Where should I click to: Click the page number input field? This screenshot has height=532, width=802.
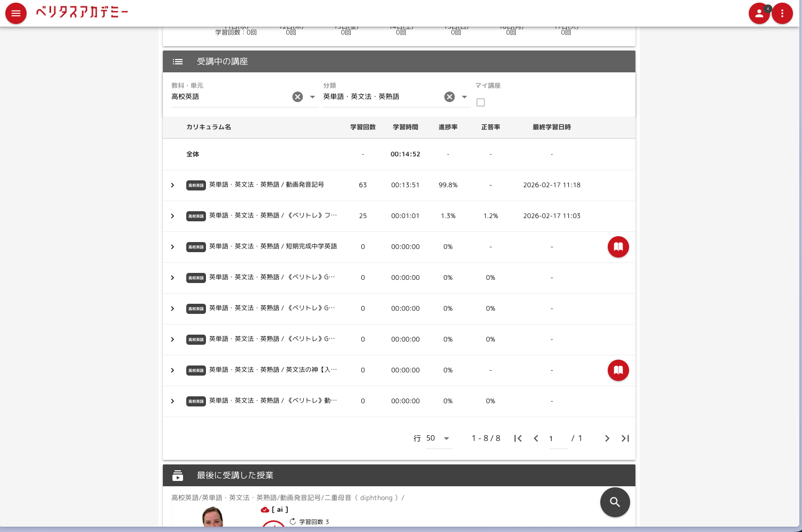click(x=557, y=438)
